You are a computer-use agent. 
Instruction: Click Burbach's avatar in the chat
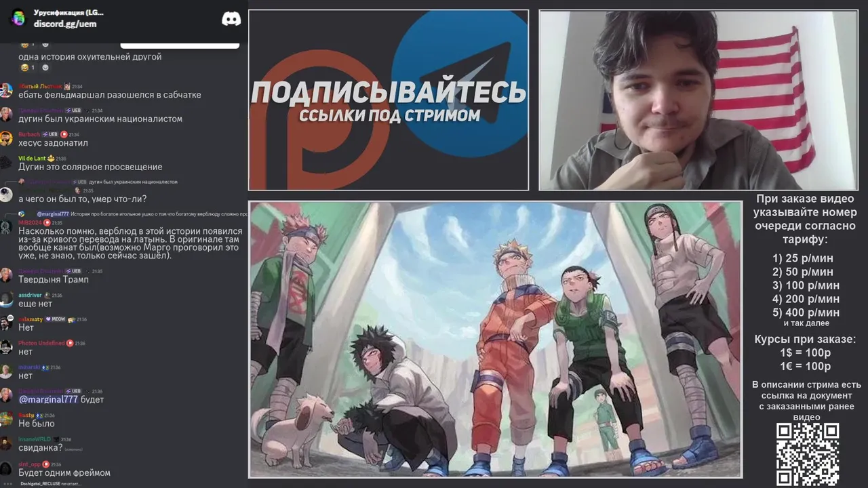tap(6, 139)
